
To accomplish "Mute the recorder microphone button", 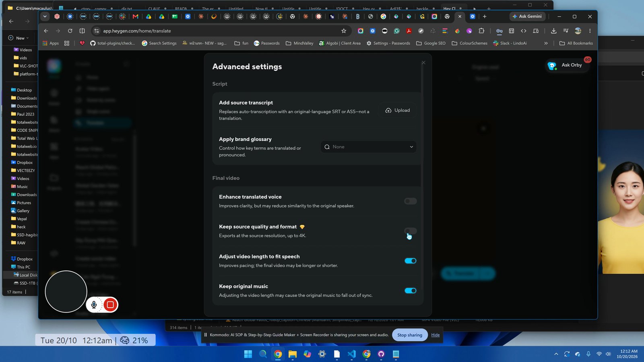I will (94, 305).
